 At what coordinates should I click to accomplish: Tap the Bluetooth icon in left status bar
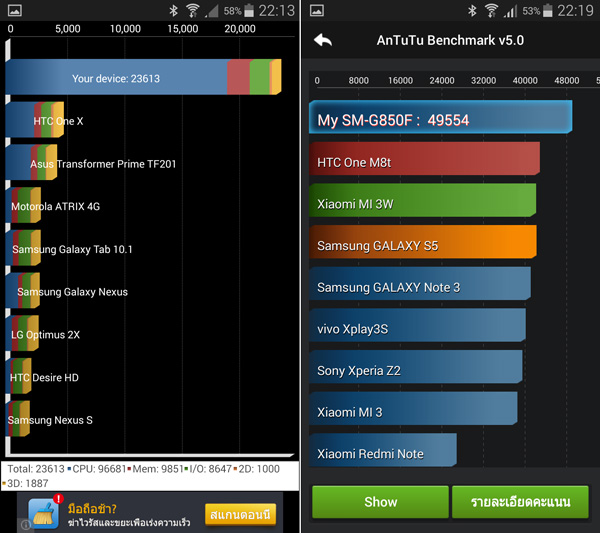click(x=174, y=11)
